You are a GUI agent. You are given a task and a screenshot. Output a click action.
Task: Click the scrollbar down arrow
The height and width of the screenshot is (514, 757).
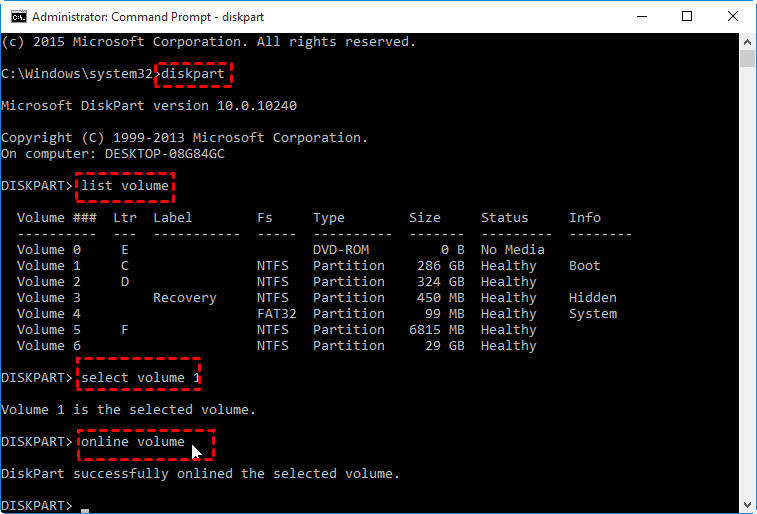click(747, 505)
